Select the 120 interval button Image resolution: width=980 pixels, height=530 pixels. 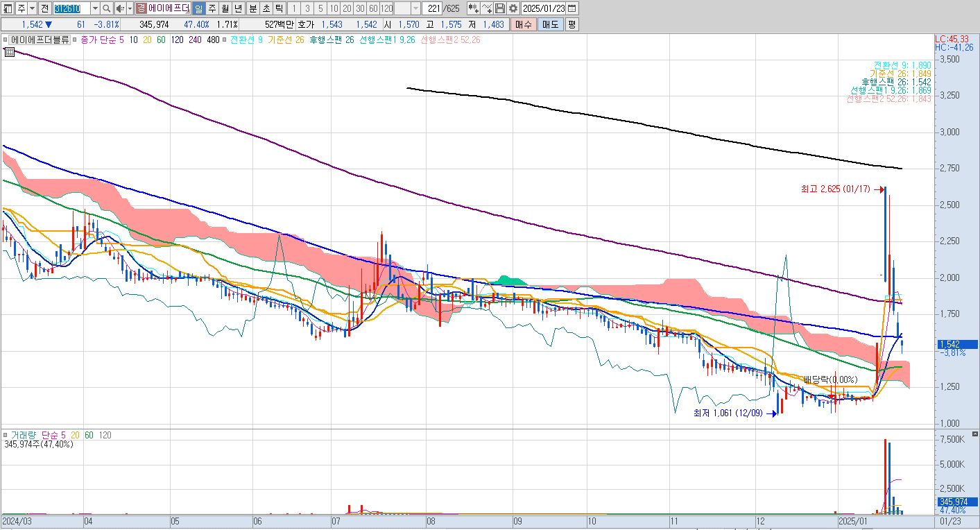point(386,8)
